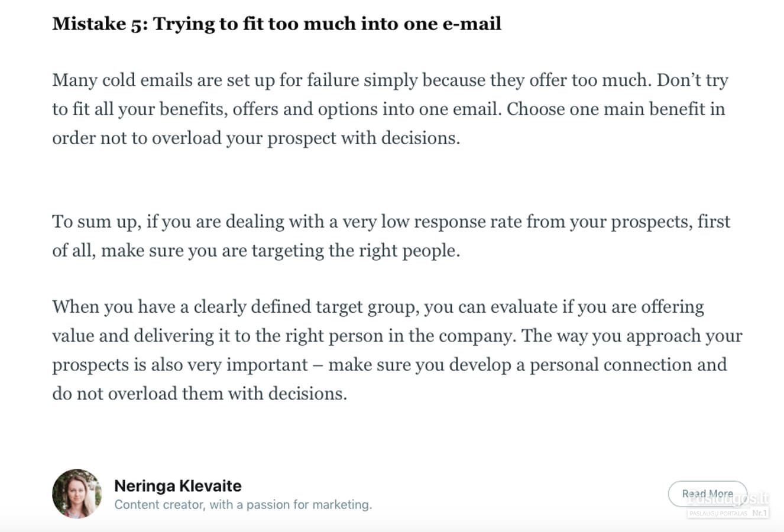Click the line 'value and delivering it to the right person'

397,336
